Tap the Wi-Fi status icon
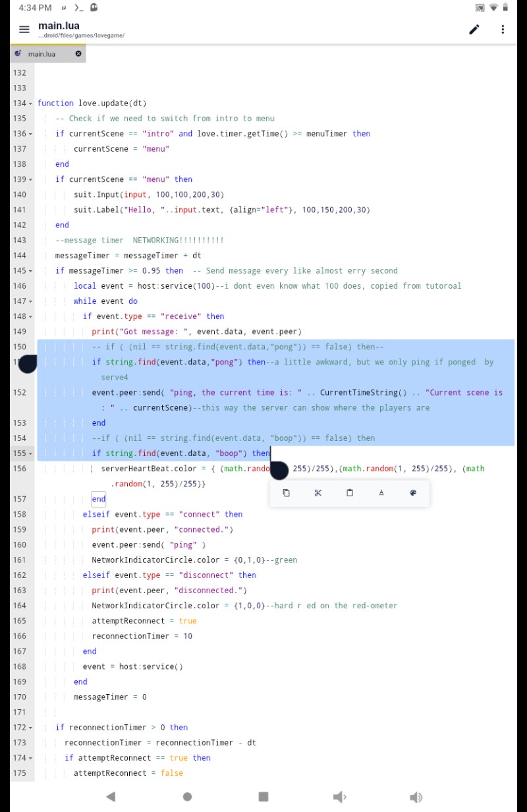The image size is (527, 812). [x=493, y=8]
